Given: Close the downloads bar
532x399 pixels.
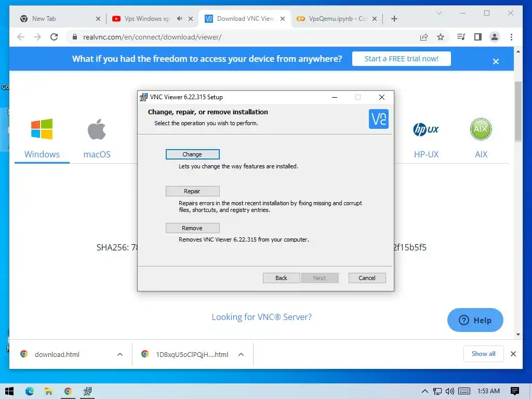Looking at the screenshot, I should [x=513, y=354].
